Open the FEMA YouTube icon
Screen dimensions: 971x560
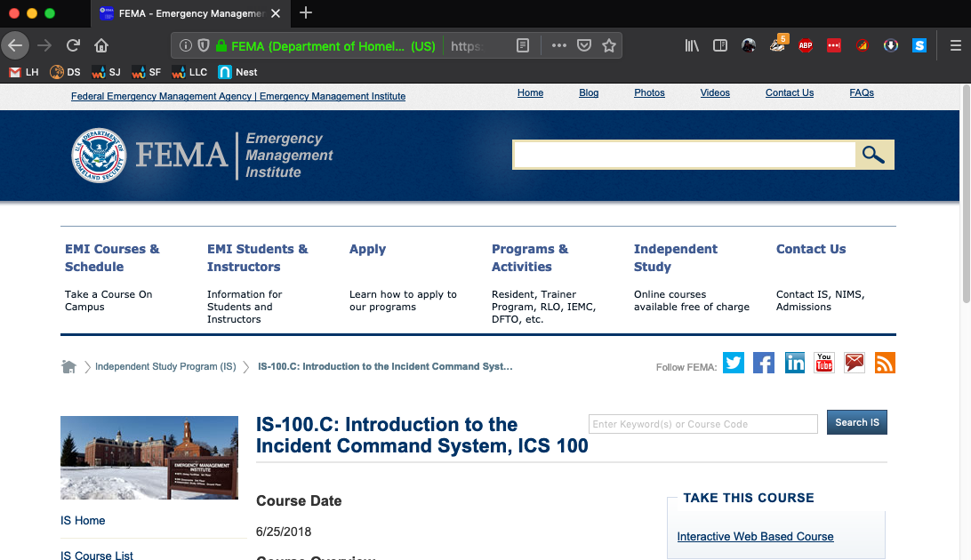(824, 363)
